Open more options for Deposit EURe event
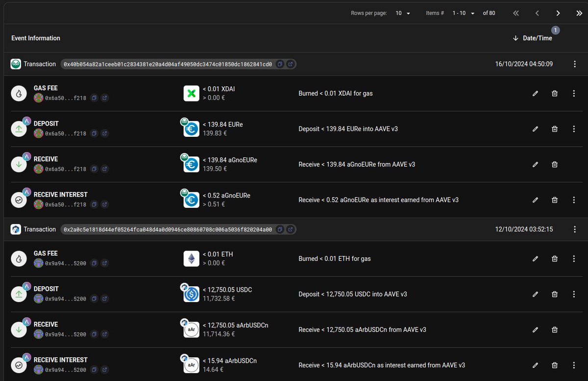Viewport: 588px width, 381px height. (x=574, y=129)
